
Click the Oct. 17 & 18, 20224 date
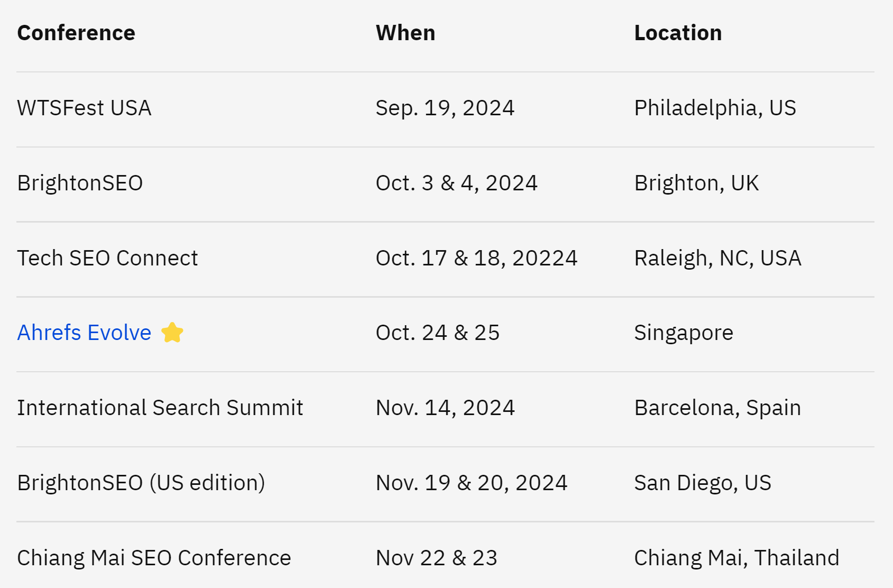coord(476,258)
